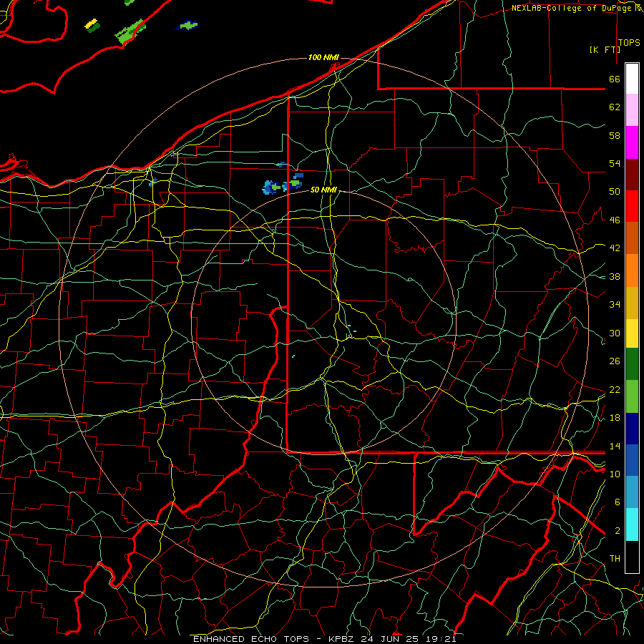The width and height of the screenshot is (644, 644).
Task: Click the white swatch in the tops legend
Action: [632, 79]
